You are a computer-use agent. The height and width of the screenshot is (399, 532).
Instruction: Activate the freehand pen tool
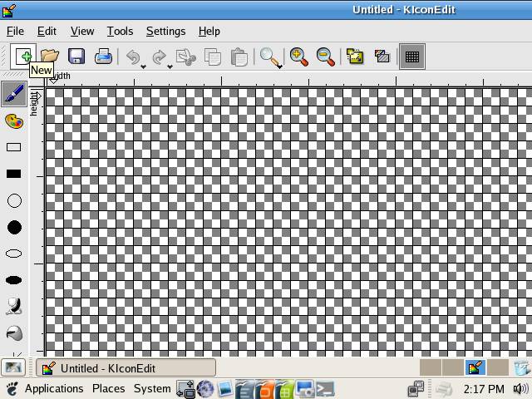[14, 94]
